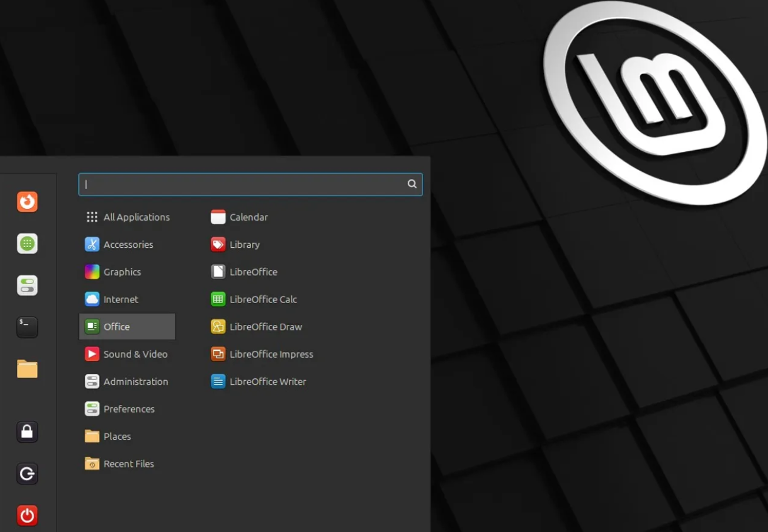Open the Graphics category
This screenshot has width=768, height=532.
[x=127, y=272]
